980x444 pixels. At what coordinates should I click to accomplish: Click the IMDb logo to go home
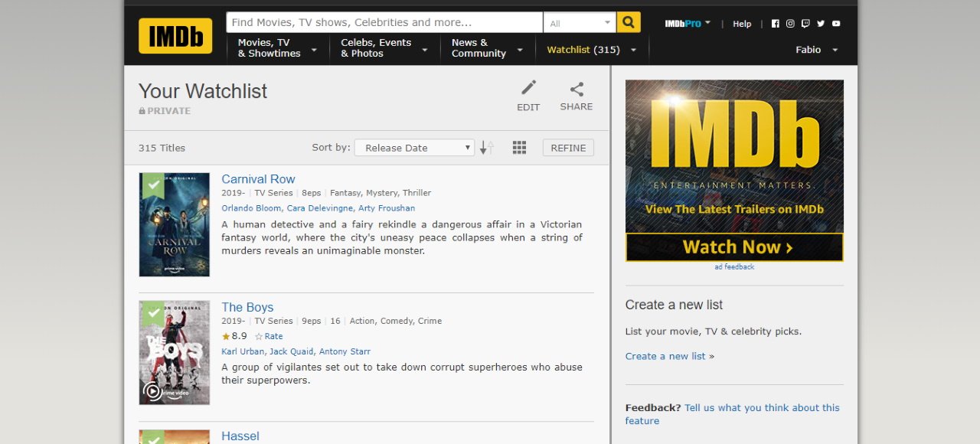pos(175,36)
